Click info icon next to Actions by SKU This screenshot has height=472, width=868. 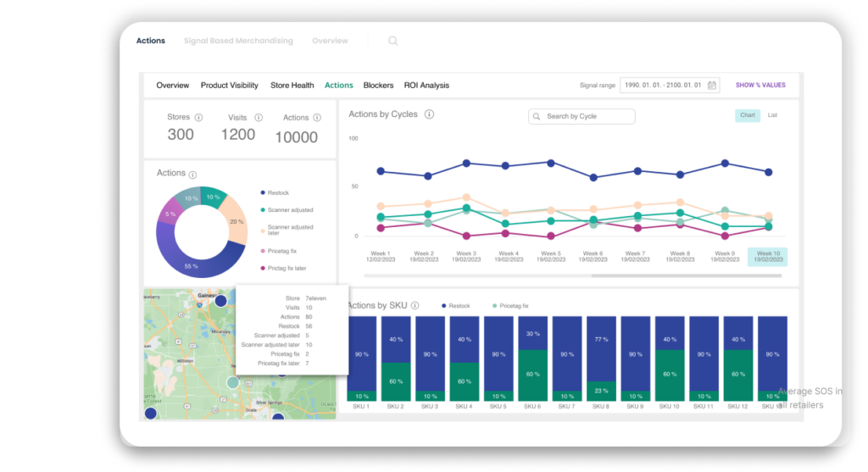click(x=415, y=305)
